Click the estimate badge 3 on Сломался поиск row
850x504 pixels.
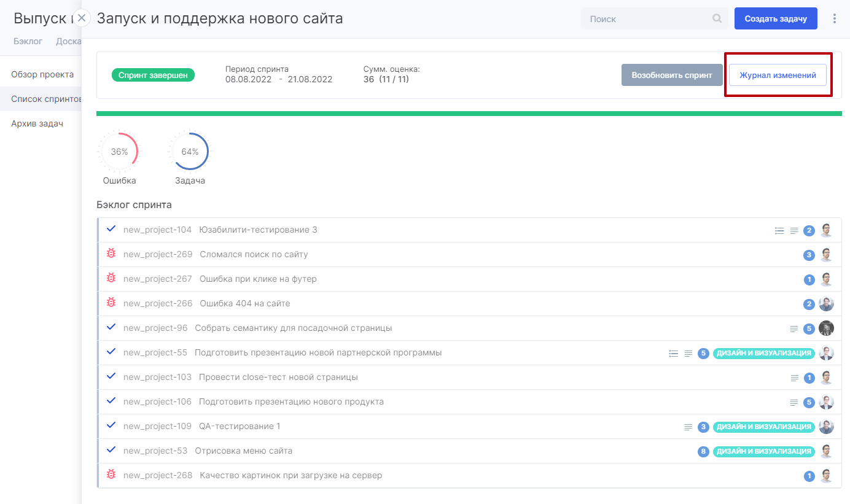point(809,255)
